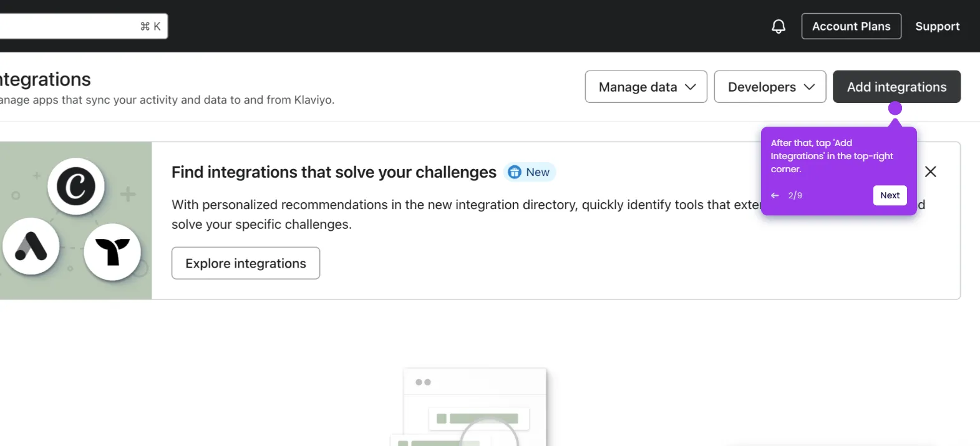Viewport: 980px width, 446px height.
Task: Click the 'Find integrations' banner heading
Action: 334,172
